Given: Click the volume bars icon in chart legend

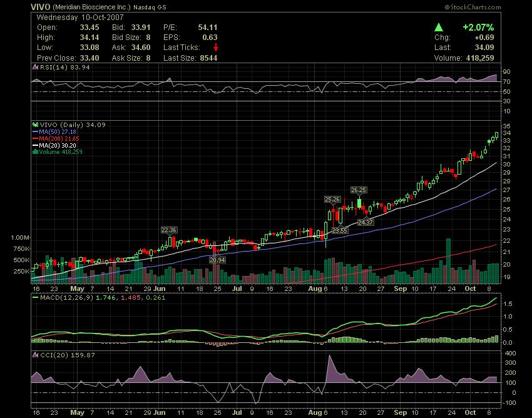Looking at the screenshot, I should [35, 151].
